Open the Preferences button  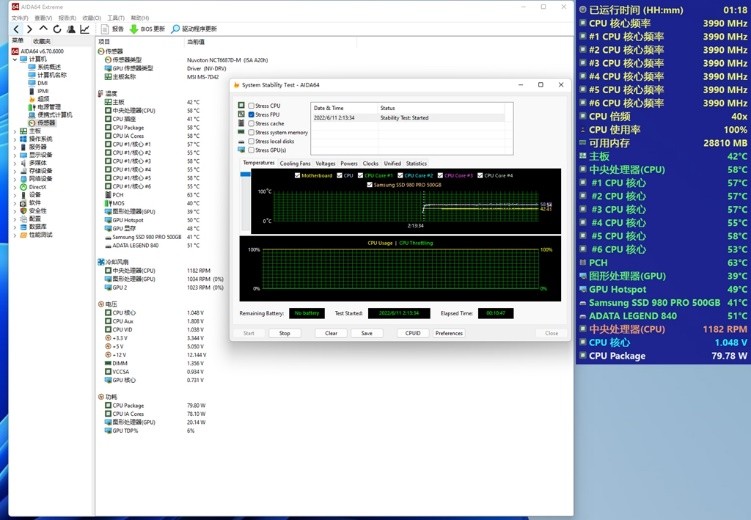[x=449, y=333]
